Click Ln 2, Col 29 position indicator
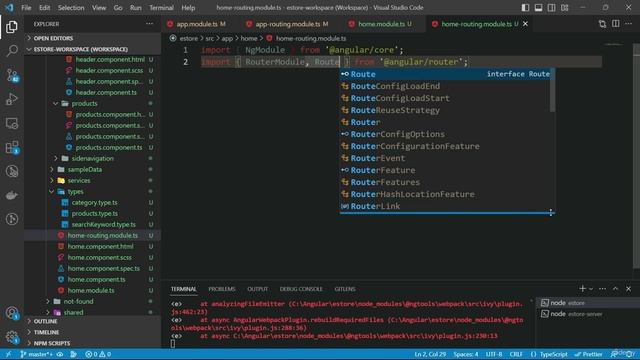 click(x=430, y=354)
